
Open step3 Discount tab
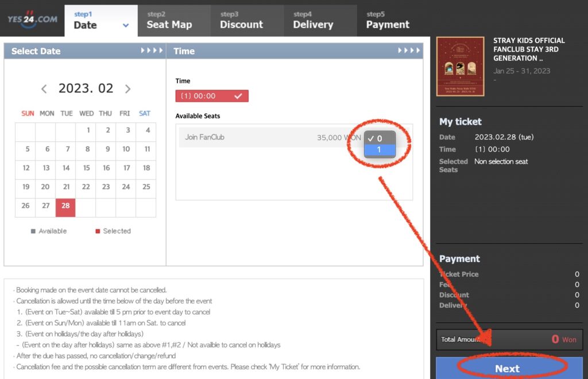241,20
